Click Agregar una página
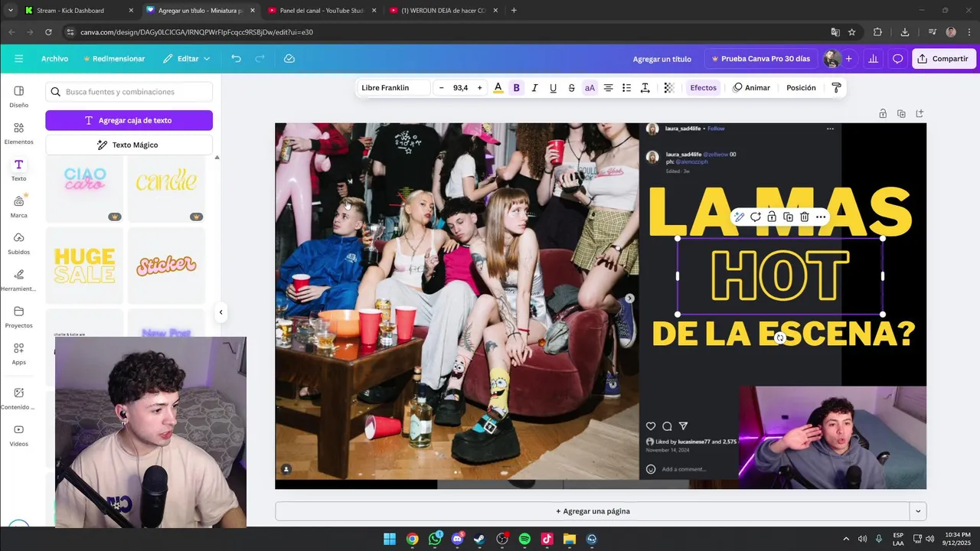The height and width of the screenshot is (551, 980). tap(593, 511)
